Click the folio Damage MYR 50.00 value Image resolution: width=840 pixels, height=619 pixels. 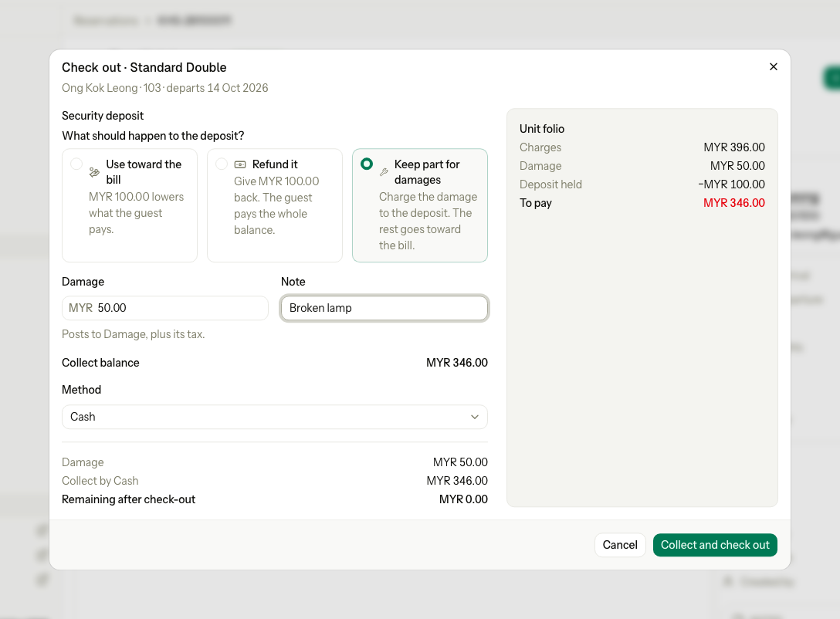coord(737,166)
